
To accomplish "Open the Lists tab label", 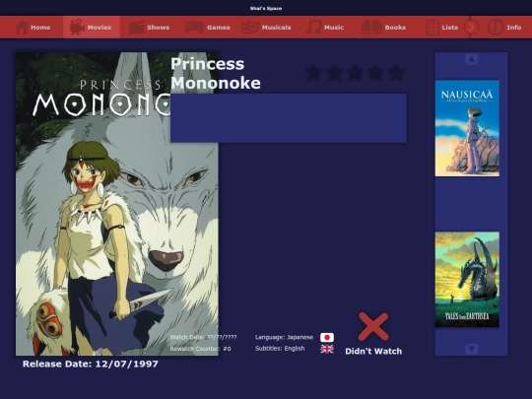I will (450, 28).
